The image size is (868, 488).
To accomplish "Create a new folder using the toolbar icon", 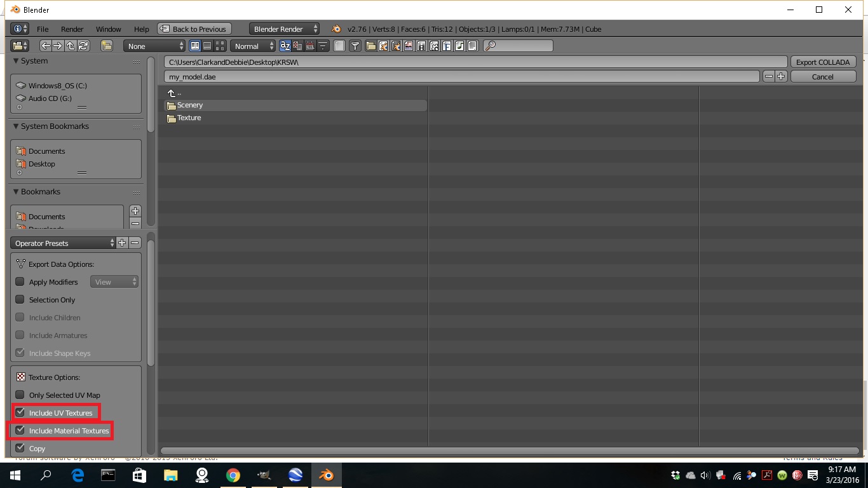I will (x=107, y=46).
